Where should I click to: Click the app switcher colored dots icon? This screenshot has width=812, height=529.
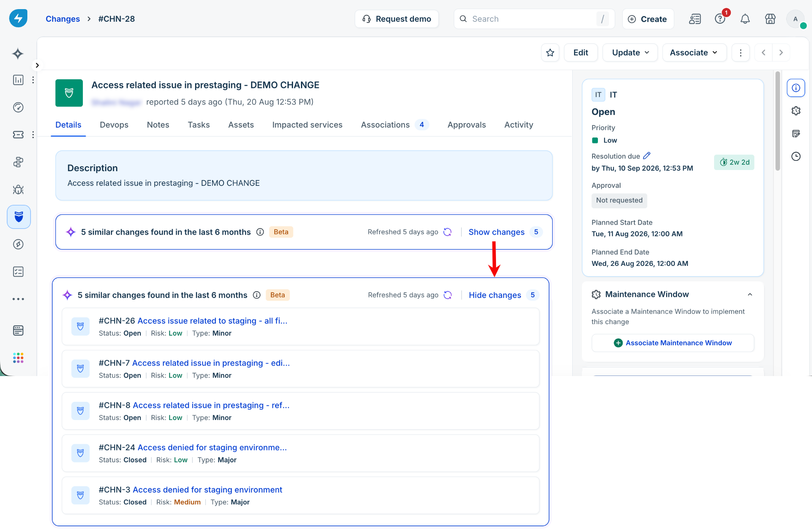click(x=18, y=358)
